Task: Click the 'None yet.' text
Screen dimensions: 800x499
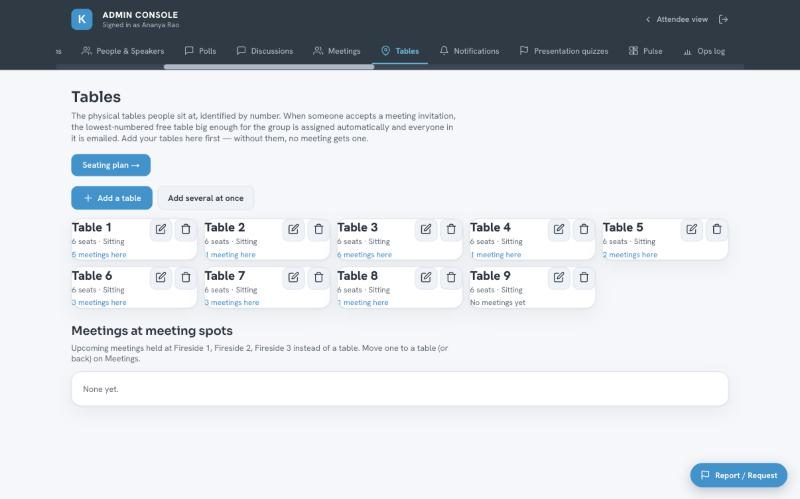Action: (x=101, y=389)
